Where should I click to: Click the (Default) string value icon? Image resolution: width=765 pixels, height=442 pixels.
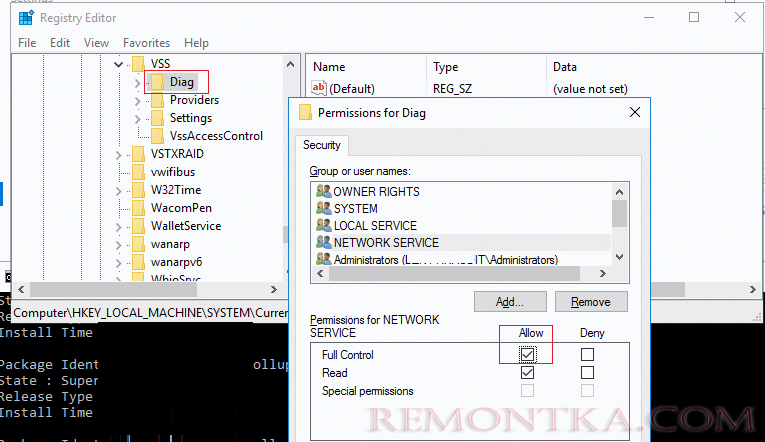[319, 88]
